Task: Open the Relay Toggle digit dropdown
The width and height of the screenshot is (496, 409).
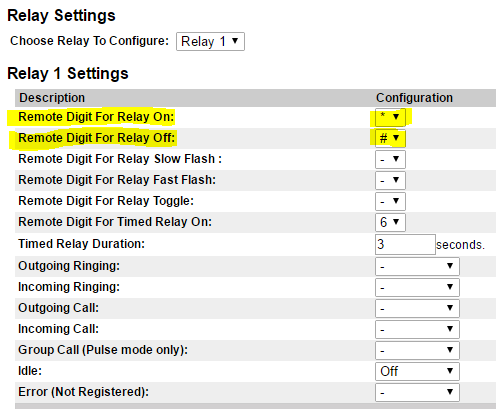Action: coord(390,201)
